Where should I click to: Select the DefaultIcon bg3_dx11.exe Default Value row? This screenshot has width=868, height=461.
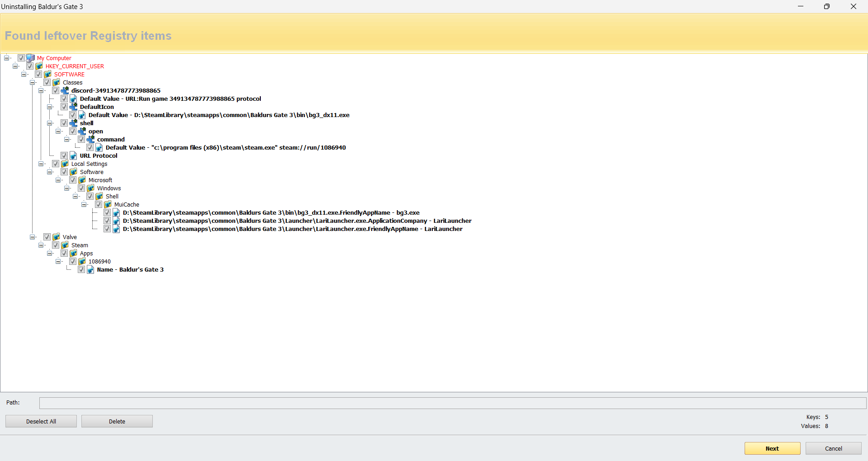tap(219, 115)
